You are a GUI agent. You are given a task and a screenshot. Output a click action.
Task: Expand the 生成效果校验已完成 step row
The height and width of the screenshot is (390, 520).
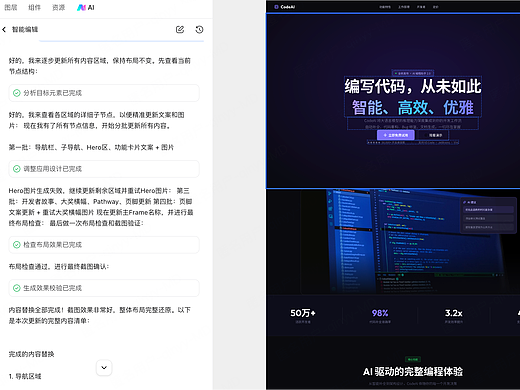pos(104,288)
